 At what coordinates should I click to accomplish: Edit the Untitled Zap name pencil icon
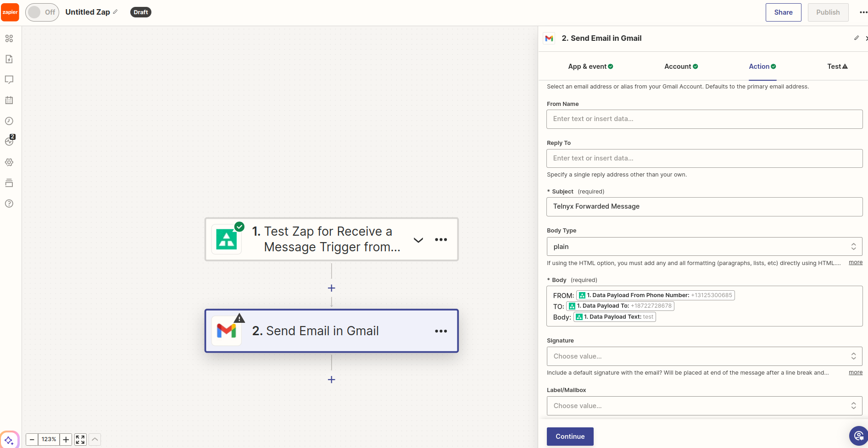pos(115,12)
